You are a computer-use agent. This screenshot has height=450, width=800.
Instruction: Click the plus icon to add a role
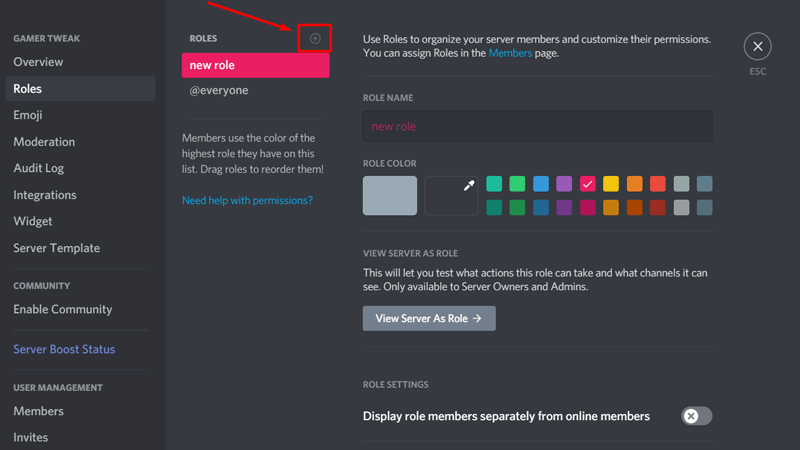tap(315, 38)
